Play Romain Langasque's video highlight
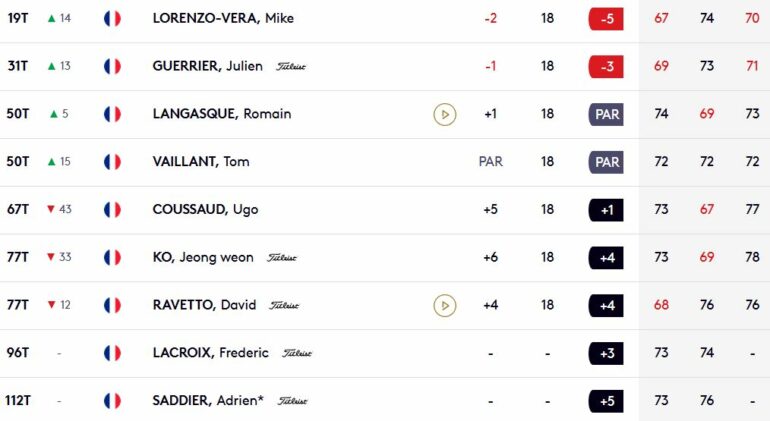Viewport: 770px width, 421px height. [x=445, y=114]
